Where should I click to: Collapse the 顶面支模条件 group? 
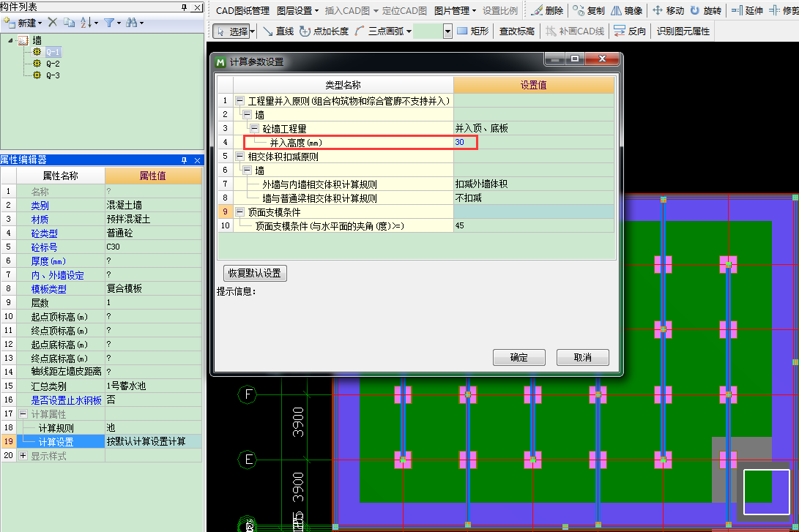pos(239,211)
